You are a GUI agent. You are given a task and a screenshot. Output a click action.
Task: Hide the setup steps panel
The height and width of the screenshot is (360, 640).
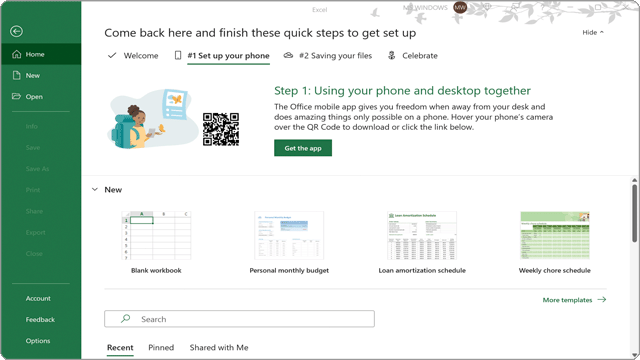tap(593, 32)
